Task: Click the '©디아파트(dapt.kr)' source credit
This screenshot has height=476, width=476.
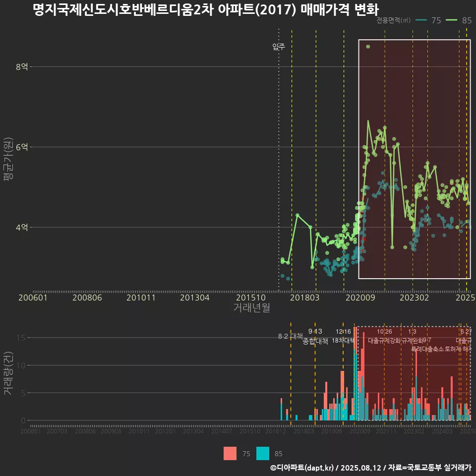Action: tap(302, 468)
